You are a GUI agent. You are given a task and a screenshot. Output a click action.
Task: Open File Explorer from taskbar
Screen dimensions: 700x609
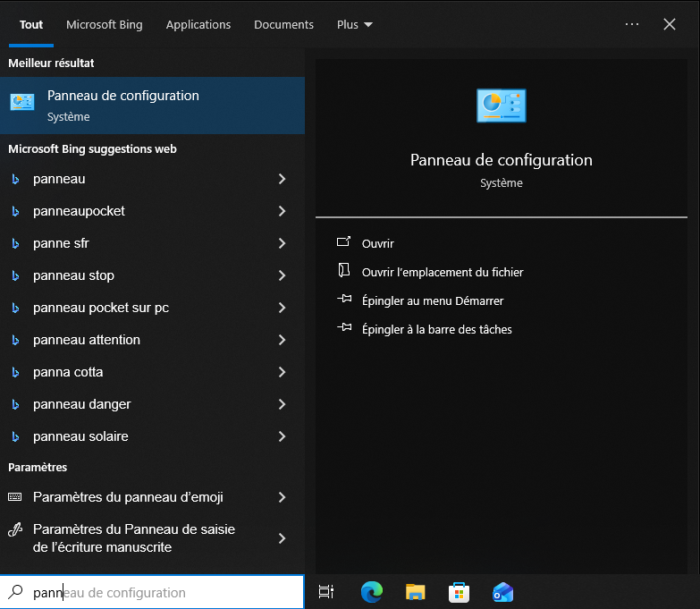[x=415, y=592]
